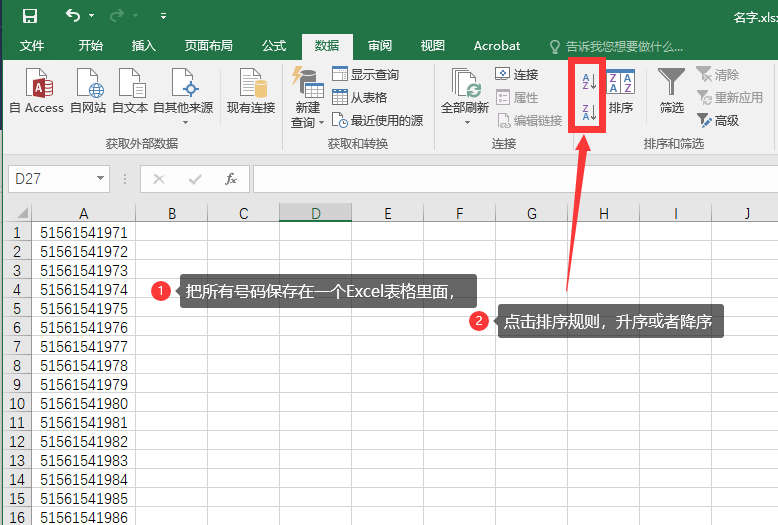The height and width of the screenshot is (525, 778).
Task: Click the Undo arrow icon
Action: click(x=72, y=16)
